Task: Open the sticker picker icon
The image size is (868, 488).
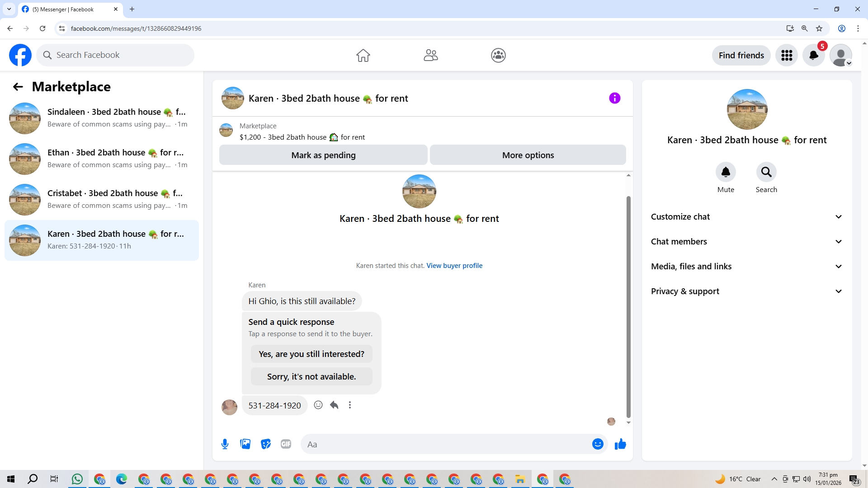Action: (x=266, y=444)
